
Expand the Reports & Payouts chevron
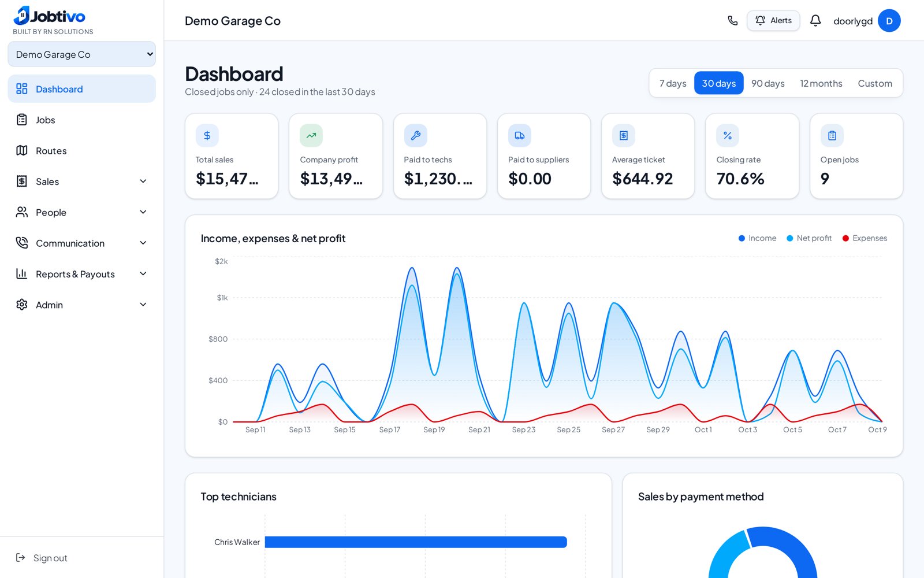click(x=143, y=274)
